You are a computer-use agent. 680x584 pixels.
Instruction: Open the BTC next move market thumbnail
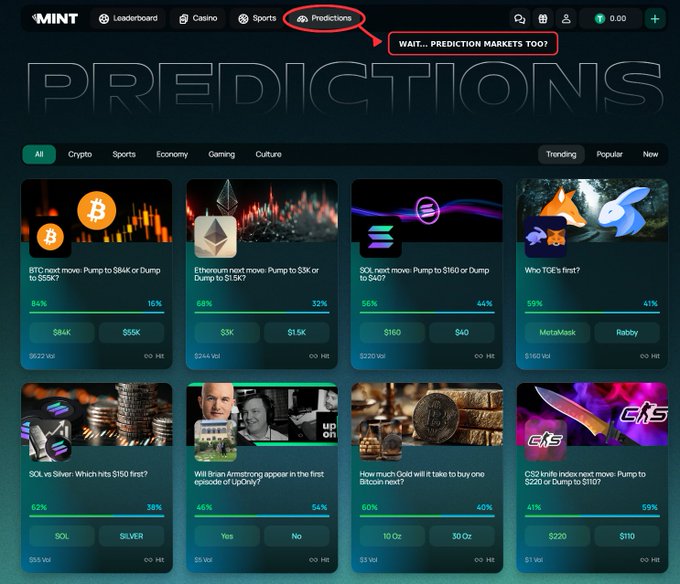97,211
